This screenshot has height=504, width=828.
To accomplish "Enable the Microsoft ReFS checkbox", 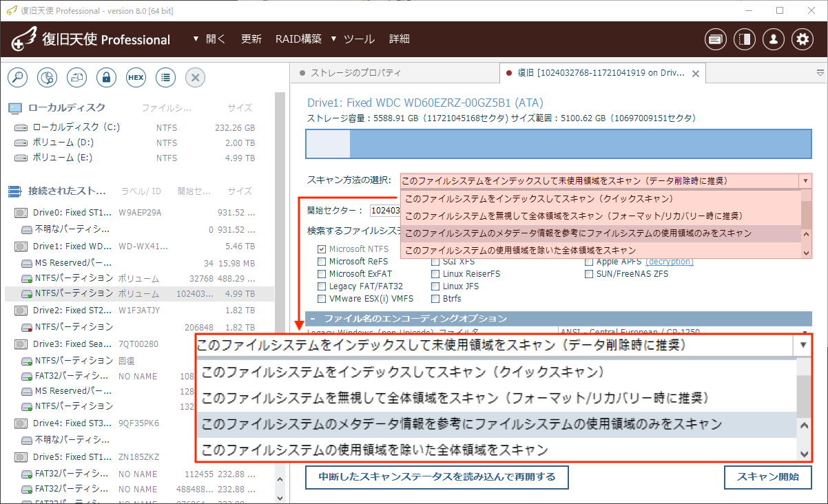I will tap(322, 262).
